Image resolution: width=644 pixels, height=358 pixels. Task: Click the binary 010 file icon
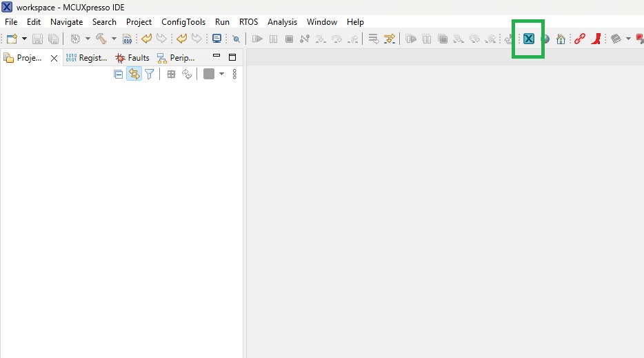pyautogui.click(x=127, y=39)
